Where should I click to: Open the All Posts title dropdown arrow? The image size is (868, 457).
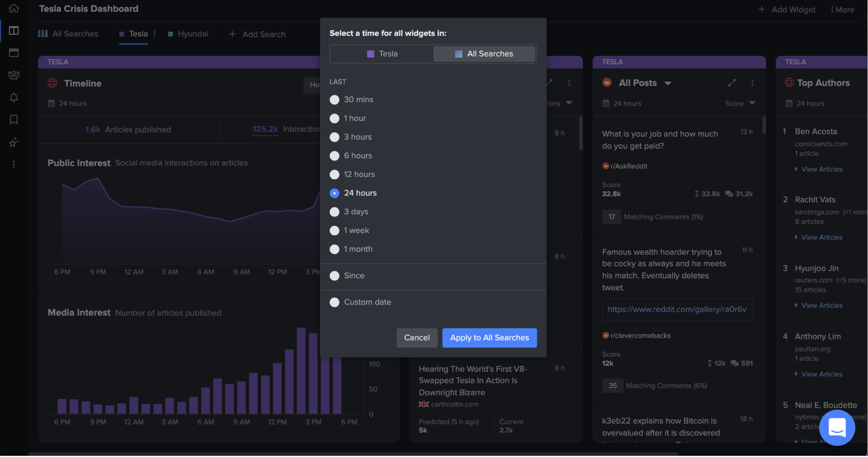click(x=667, y=84)
